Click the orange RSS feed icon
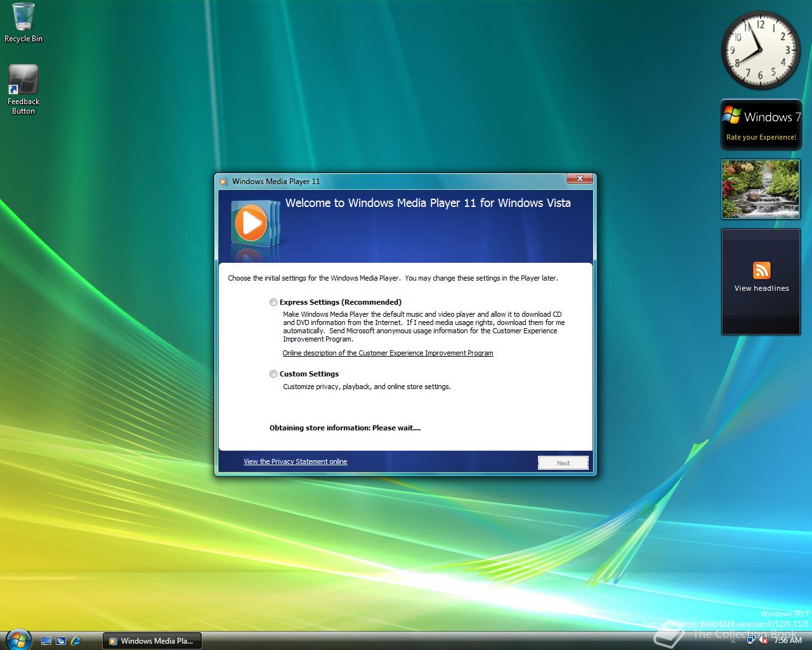The height and width of the screenshot is (650, 812). (x=761, y=270)
